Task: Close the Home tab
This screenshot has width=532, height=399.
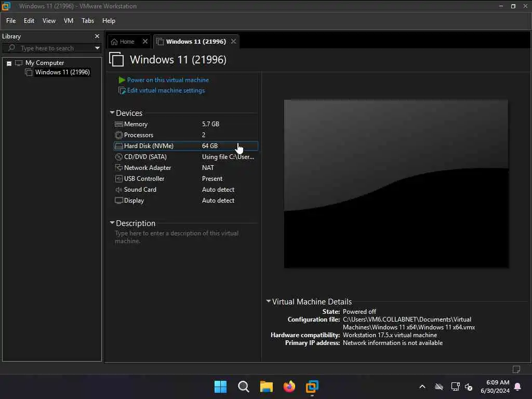Action: point(145,42)
